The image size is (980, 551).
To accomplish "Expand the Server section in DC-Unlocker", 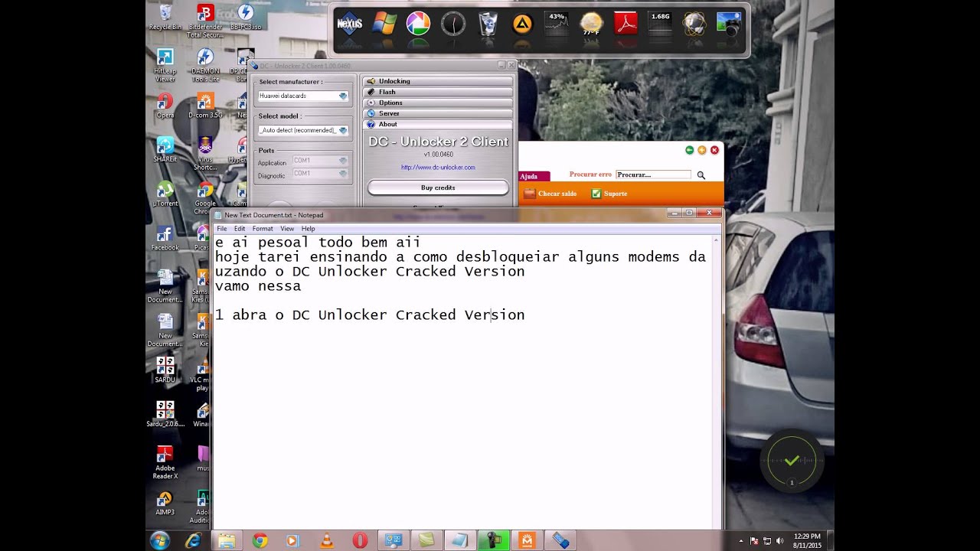I will 438,113.
